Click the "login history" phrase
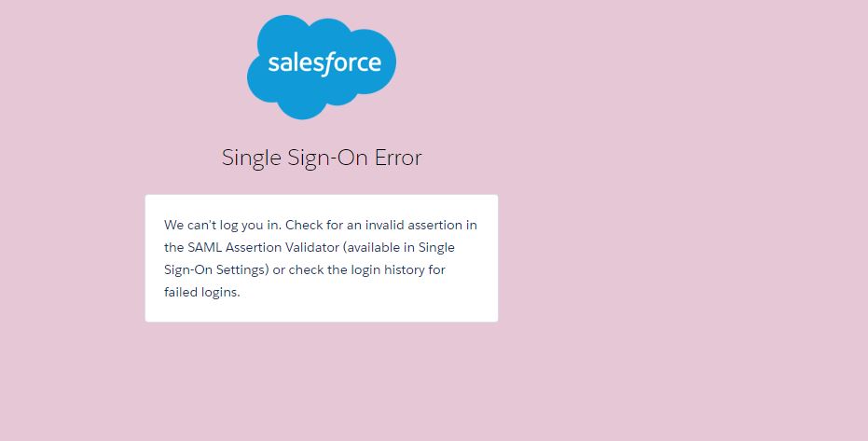 [x=383, y=269]
